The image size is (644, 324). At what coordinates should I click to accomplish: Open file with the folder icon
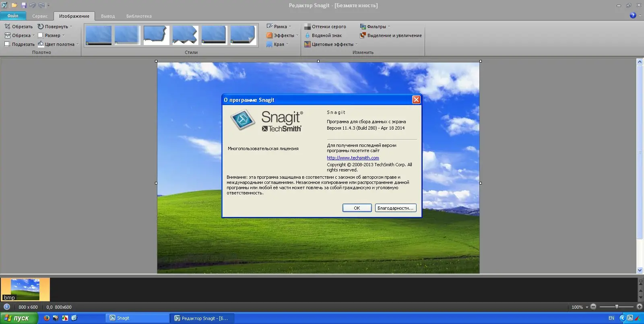[14, 5]
